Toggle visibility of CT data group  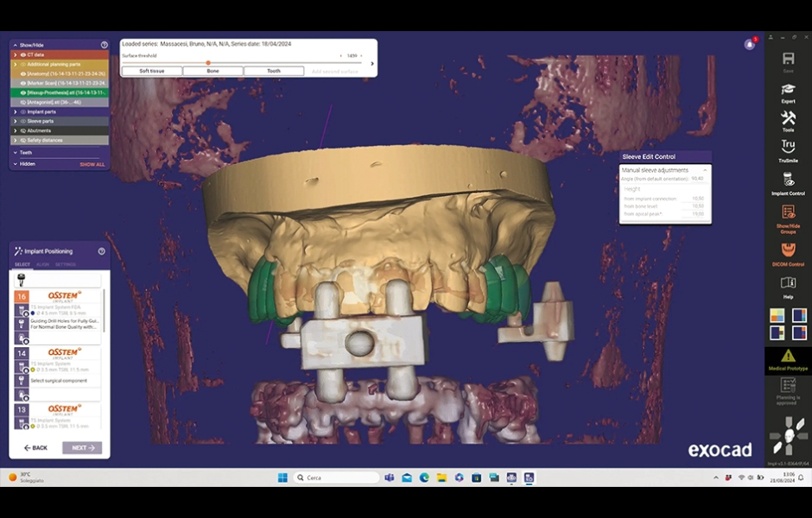(23, 54)
